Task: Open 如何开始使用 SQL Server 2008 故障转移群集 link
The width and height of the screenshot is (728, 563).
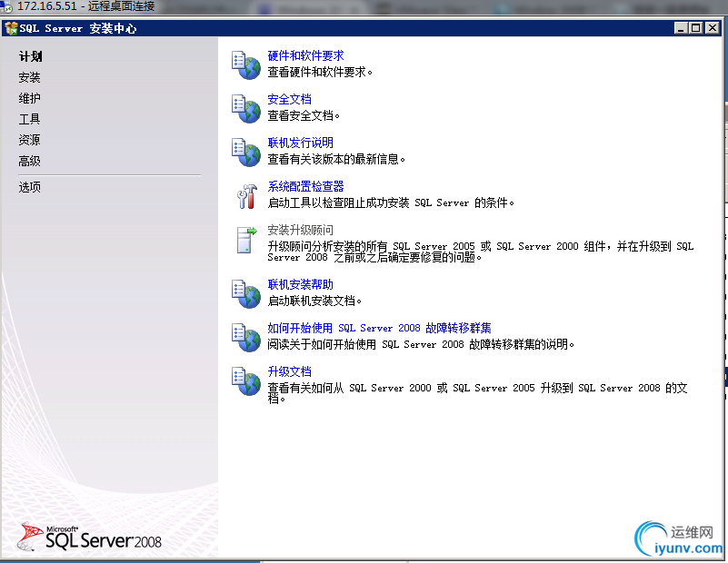Action: coord(379,328)
